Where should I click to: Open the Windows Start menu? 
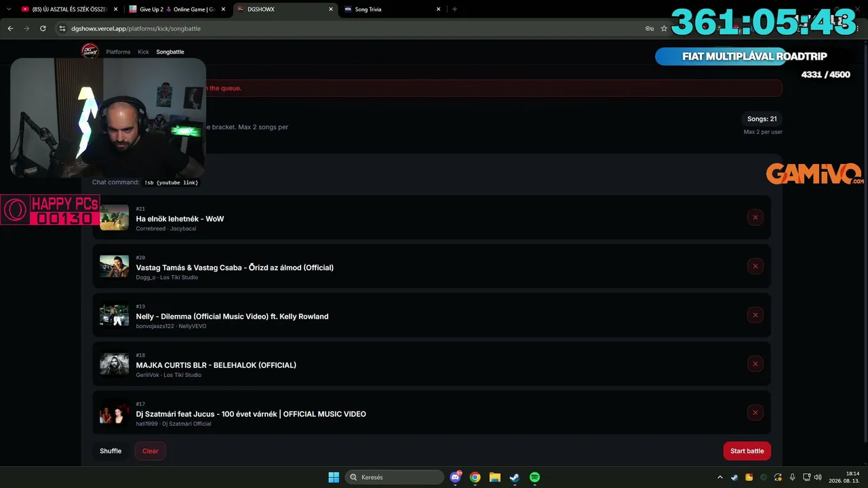(334, 477)
